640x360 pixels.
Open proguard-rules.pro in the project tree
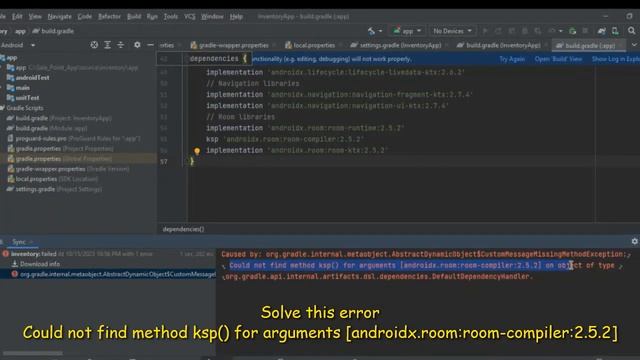point(74,139)
